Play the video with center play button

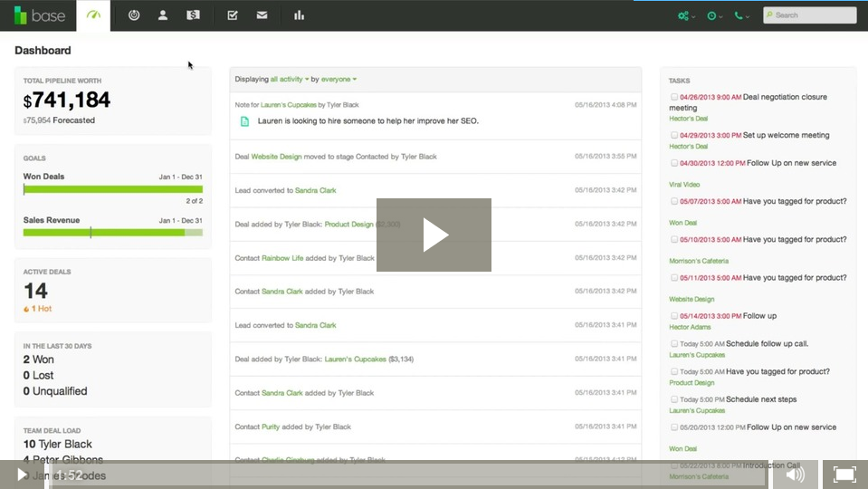pyautogui.click(x=434, y=235)
